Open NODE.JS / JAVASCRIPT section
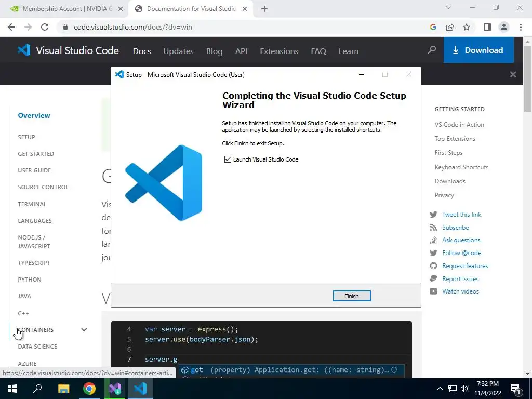 click(x=34, y=242)
